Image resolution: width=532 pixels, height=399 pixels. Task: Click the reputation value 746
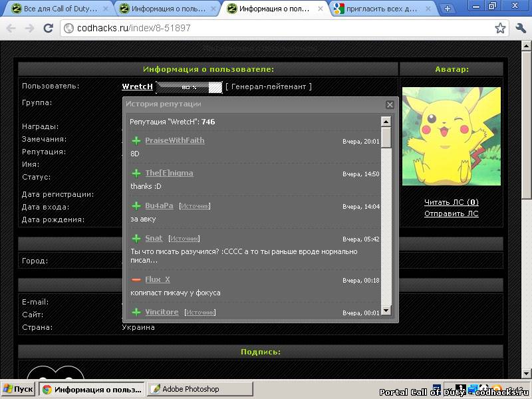point(208,122)
